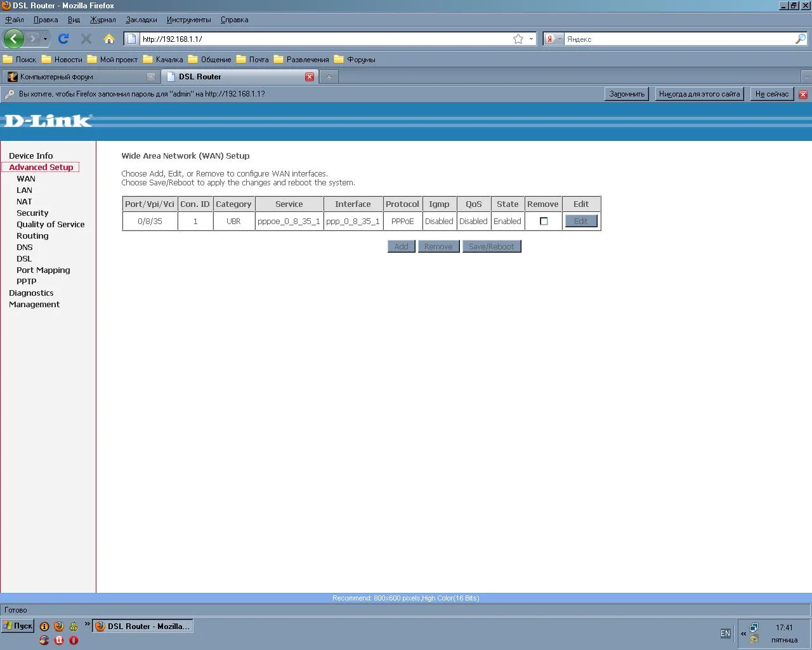Open the LAN settings page
Screen dimensions: 812x650
click(x=24, y=190)
